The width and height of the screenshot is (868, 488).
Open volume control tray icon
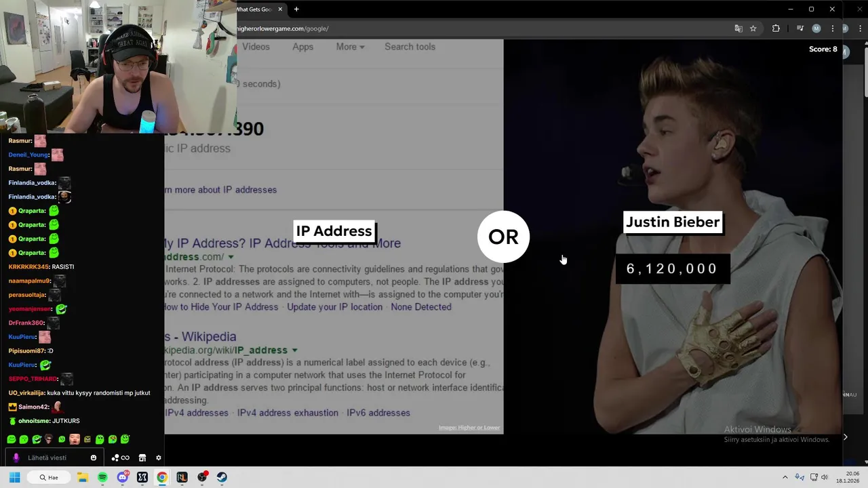825,477
